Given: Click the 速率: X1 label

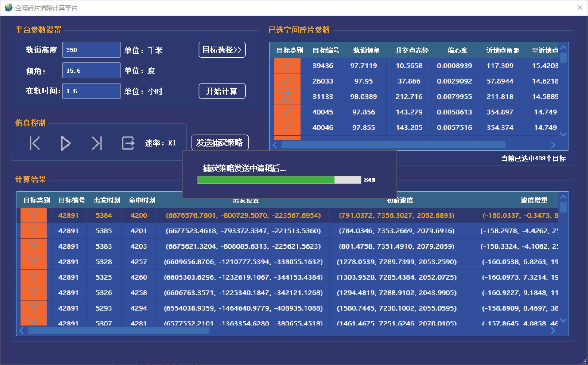Looking at the screenshot, I should [x=161, y=143].
